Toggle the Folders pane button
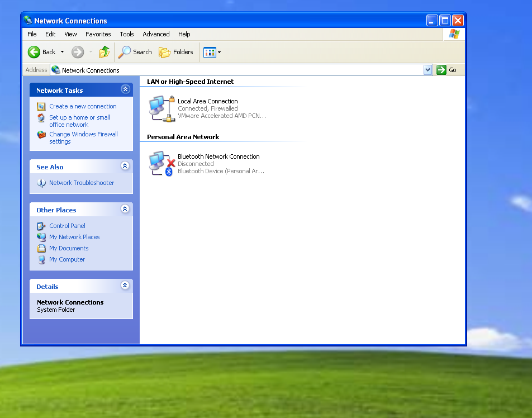 pyautogui.click(x=176, y=52)
